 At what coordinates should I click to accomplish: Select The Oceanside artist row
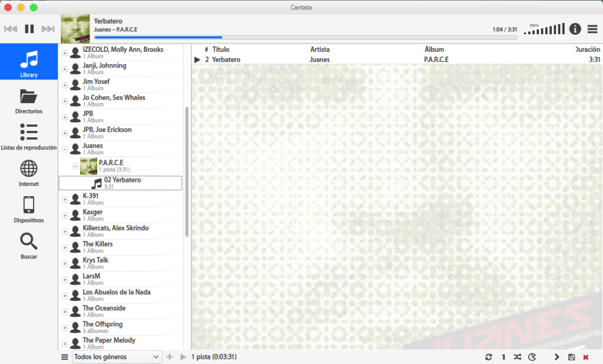[x=120, y=312]
